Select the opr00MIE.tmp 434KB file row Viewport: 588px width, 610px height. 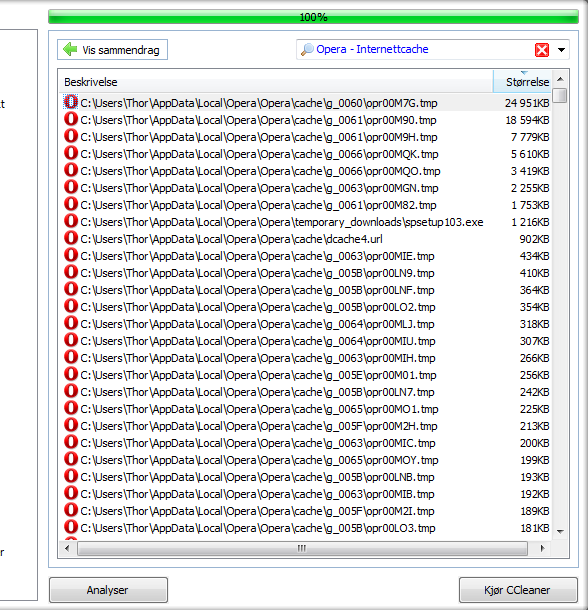[x=307, y=256]
